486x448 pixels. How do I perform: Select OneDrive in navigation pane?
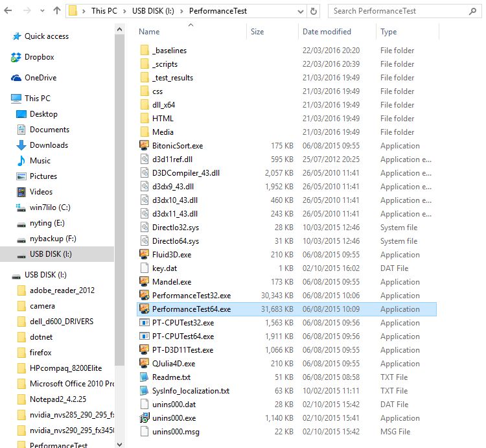click(x=41, y=78)
